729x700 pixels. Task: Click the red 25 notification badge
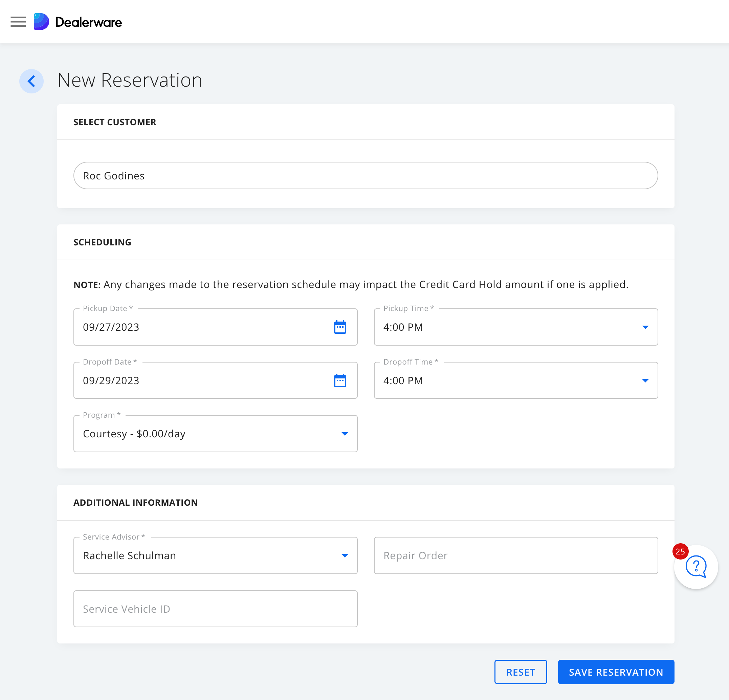(x=680, y=551)
